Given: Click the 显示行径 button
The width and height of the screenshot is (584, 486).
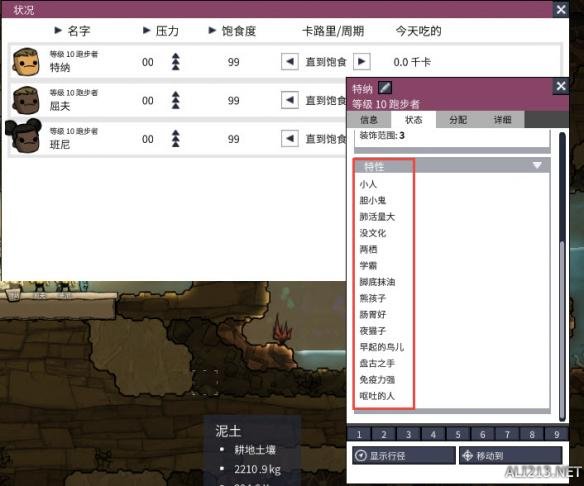Looking at the screenshot, I should (404, 455).
